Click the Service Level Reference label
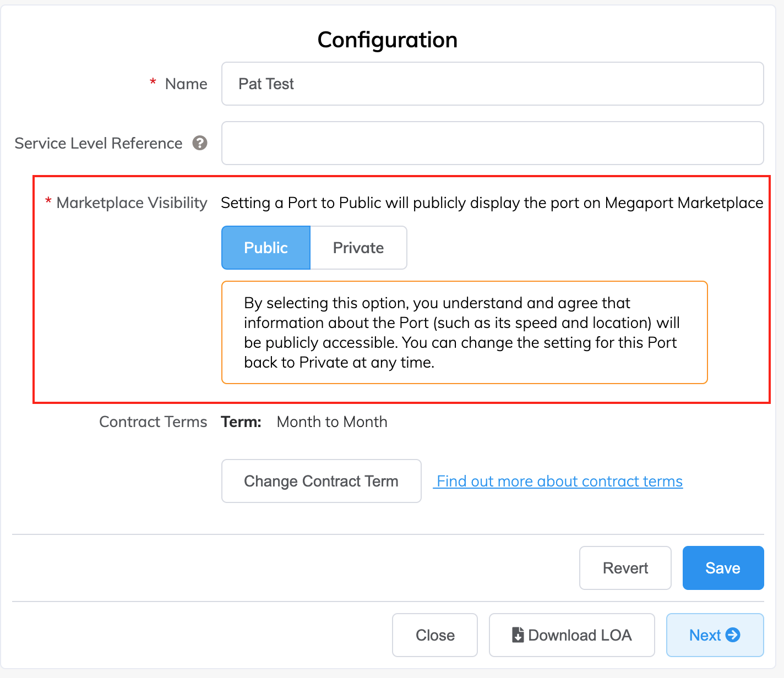Viewport: 784px width, 678px height. 98,143
